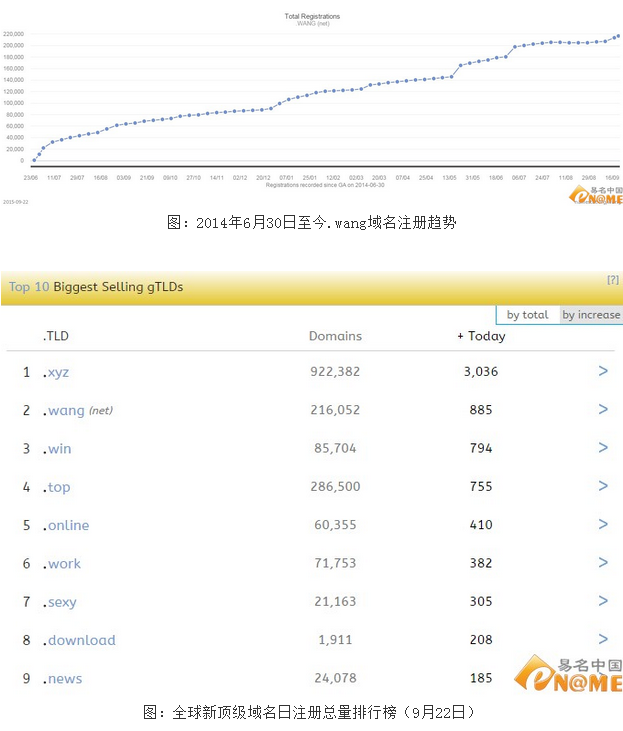Open the .online domain link
Viewport: 623px width, 731px height.
point(66,525)
